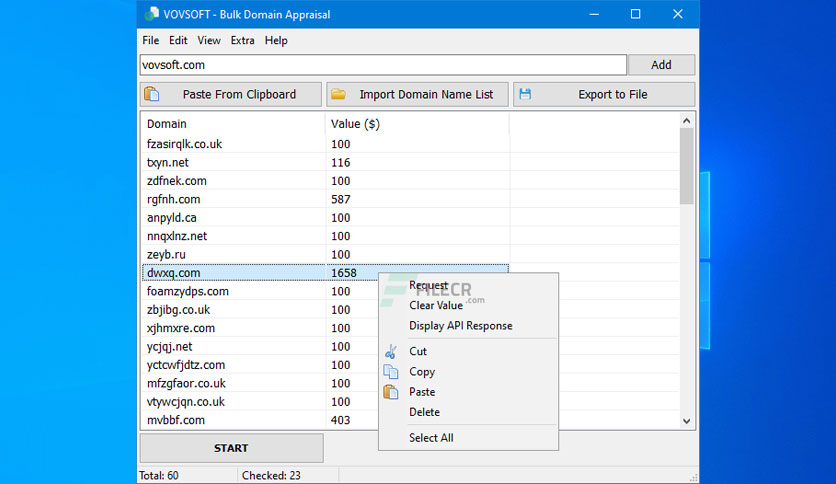Open the Help menu
Screen dimensions: 836x484
pyautogui.click(x=276, y=41)
